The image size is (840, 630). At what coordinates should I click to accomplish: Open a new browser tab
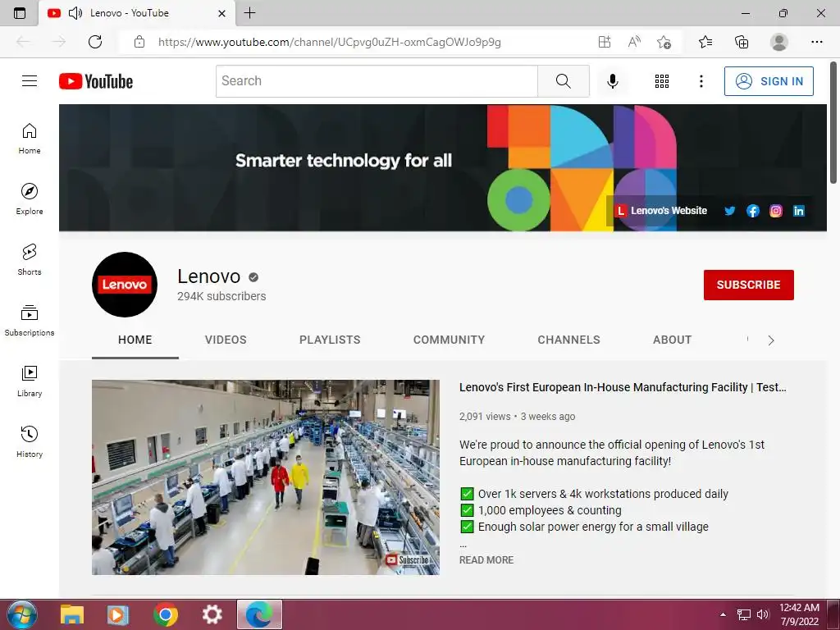[249, 13]
